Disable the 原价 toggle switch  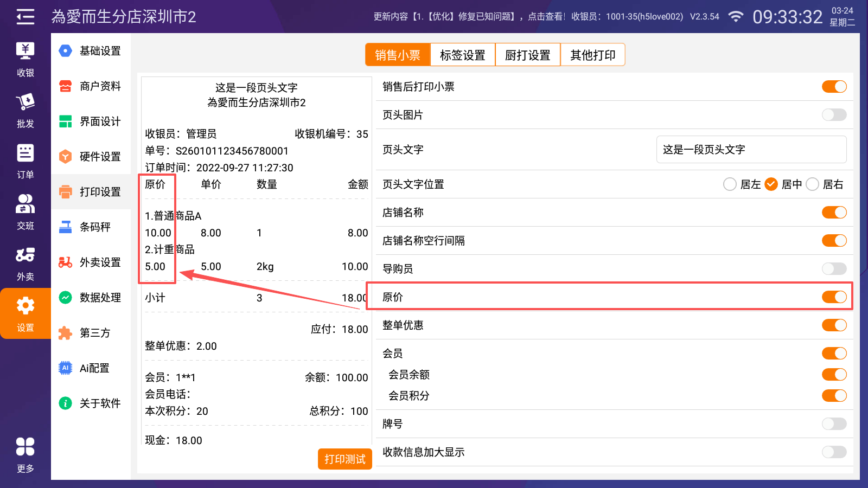point(834,297)
